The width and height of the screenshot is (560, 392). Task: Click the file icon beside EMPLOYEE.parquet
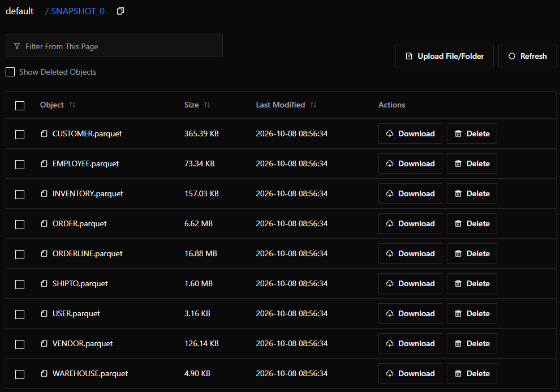point(44,163)
